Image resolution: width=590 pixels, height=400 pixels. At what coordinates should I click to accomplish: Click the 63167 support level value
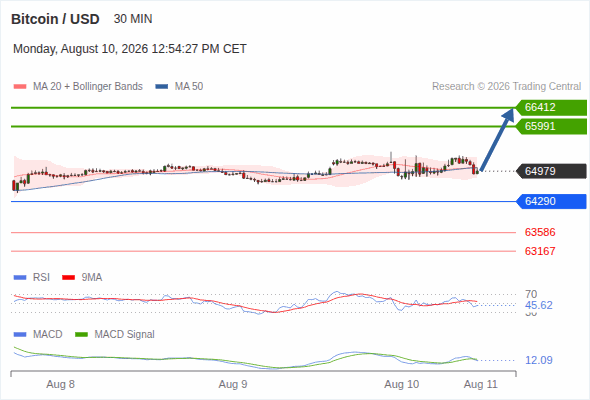(540, 251)
